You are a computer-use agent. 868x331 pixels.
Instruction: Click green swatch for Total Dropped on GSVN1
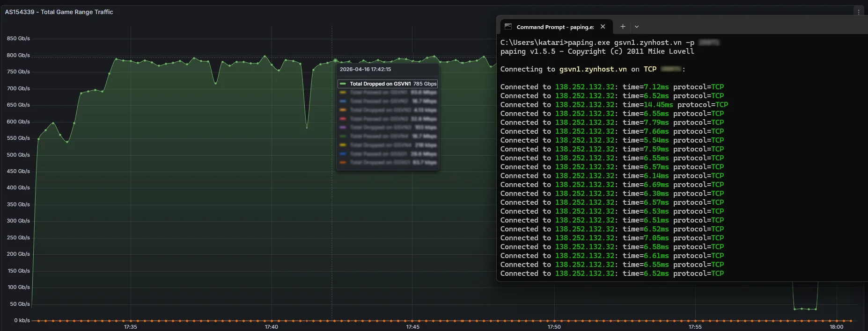pyautogui.click(x=343, y=84)
